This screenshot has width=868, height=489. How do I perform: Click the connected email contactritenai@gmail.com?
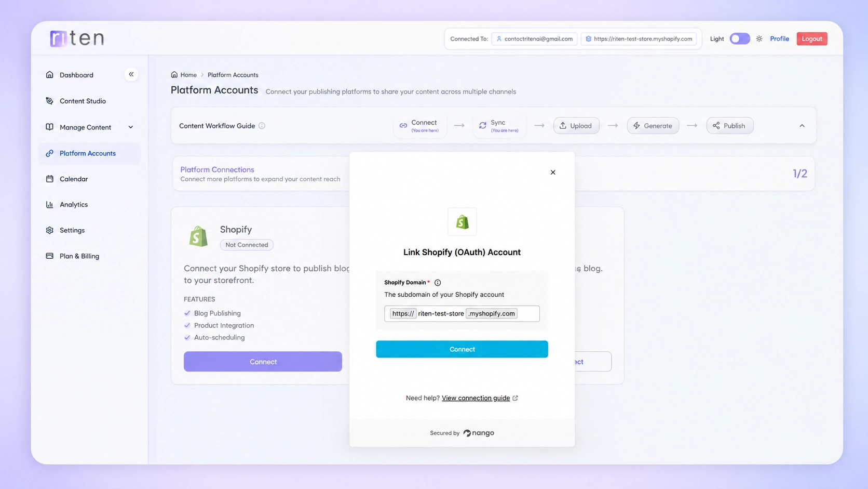(x=535, y=39)
